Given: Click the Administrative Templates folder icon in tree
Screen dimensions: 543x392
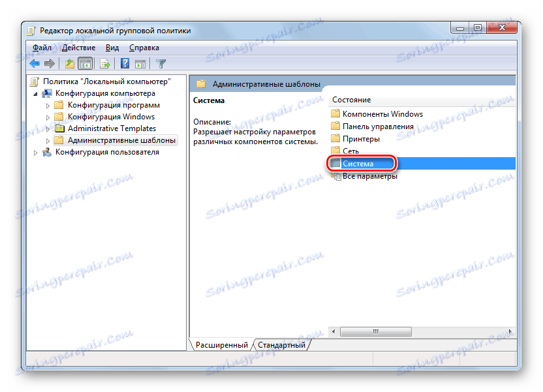Looking at the screenshot, I should 59,128.
